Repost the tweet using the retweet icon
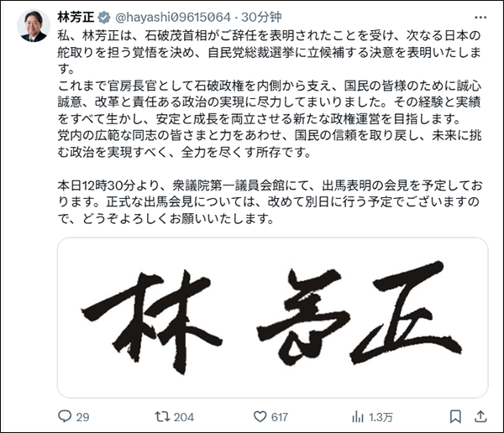 (160, 415)
